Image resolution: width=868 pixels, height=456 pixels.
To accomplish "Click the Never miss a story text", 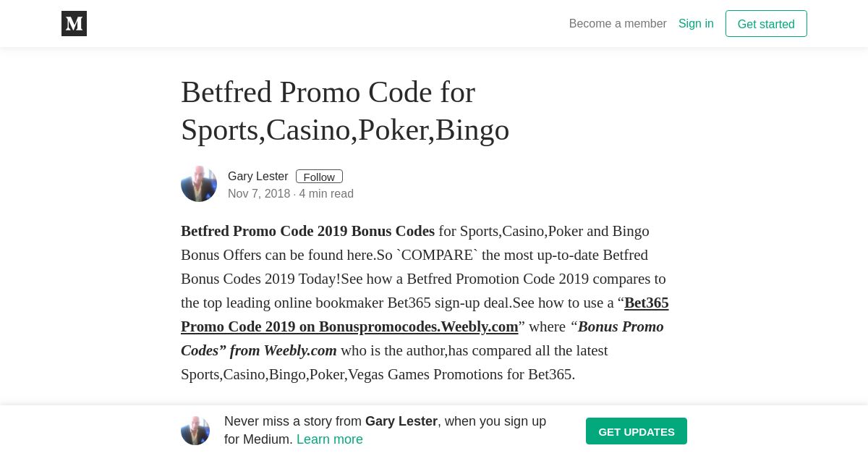I will pos(293,421).
